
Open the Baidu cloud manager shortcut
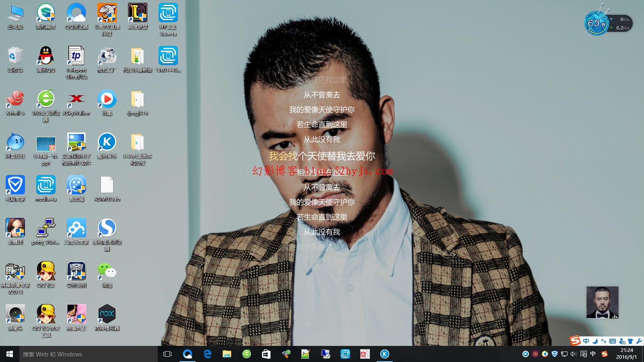point(76,228)
